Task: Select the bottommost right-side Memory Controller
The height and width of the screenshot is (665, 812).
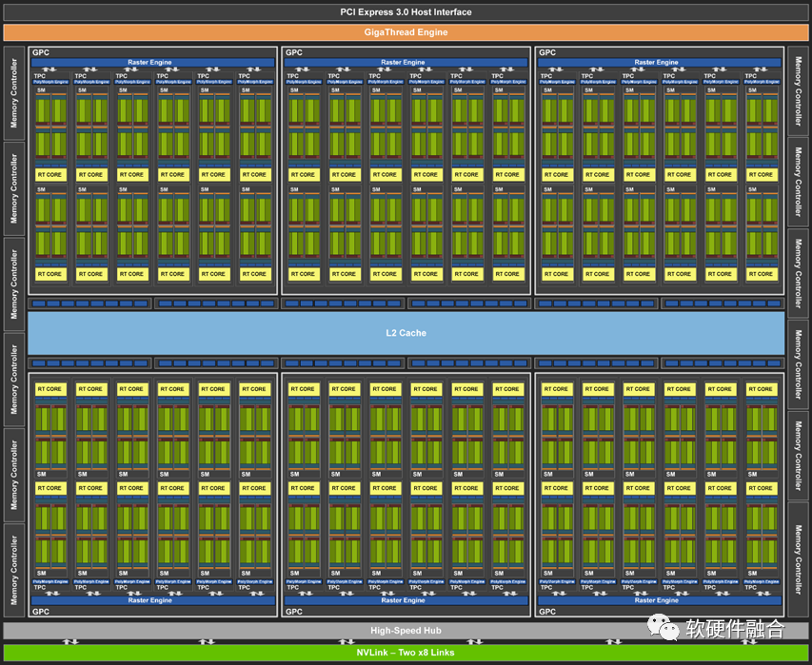Action: pyautogui.click(x=798, y=559)
